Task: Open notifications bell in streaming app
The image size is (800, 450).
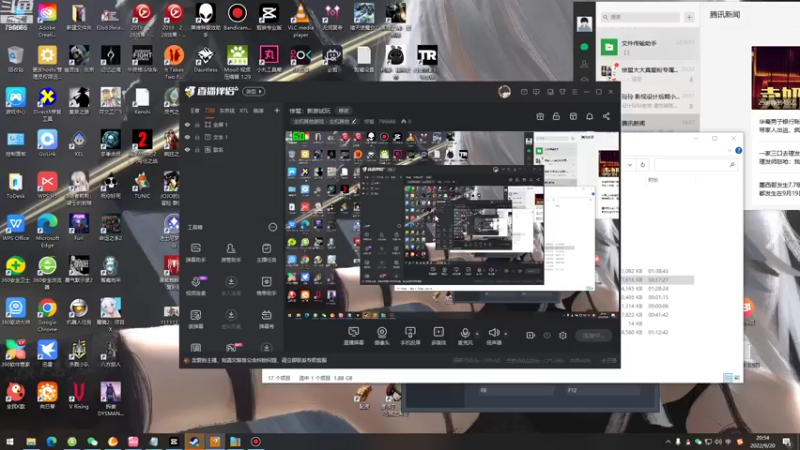Action: [x=589, y=116]
